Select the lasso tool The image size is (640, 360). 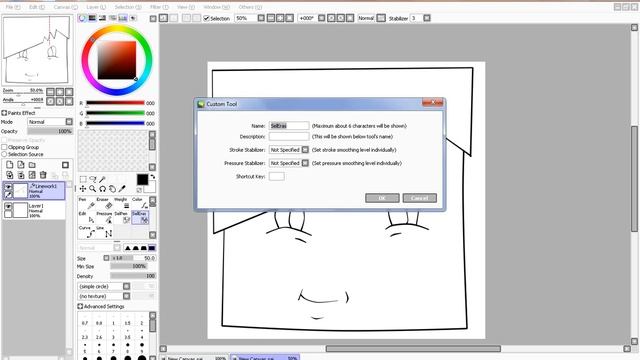click(93, 179)
